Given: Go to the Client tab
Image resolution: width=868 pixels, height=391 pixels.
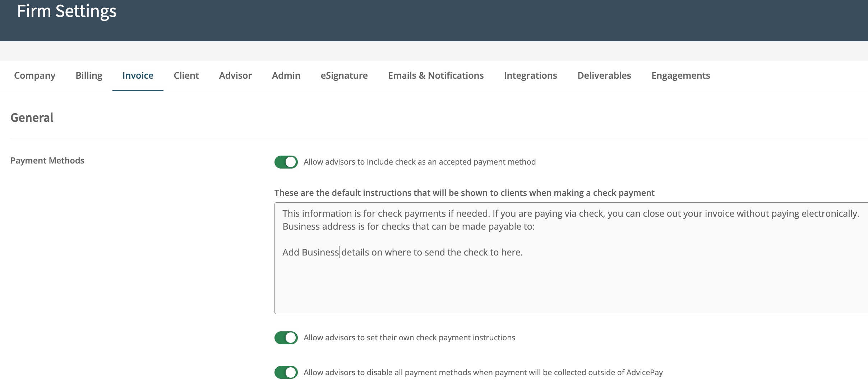Looking at the screenshot, I should (x=186, y=75).
